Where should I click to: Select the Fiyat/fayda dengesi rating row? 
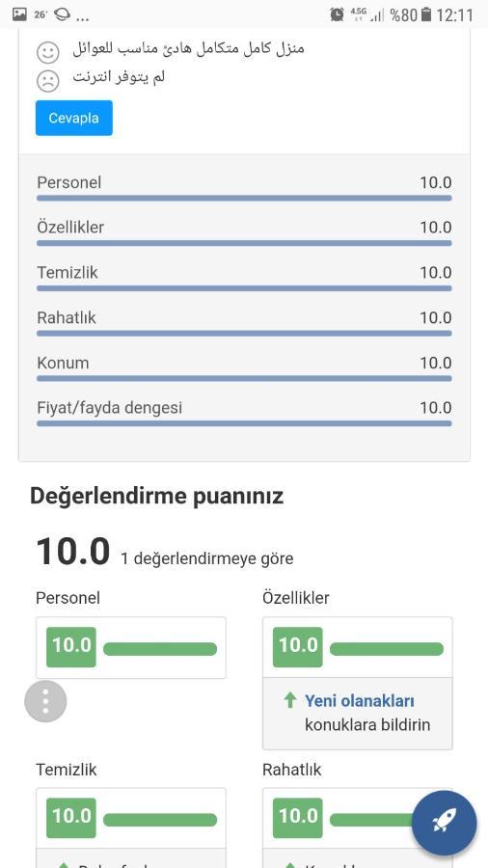tap(244, 413)
